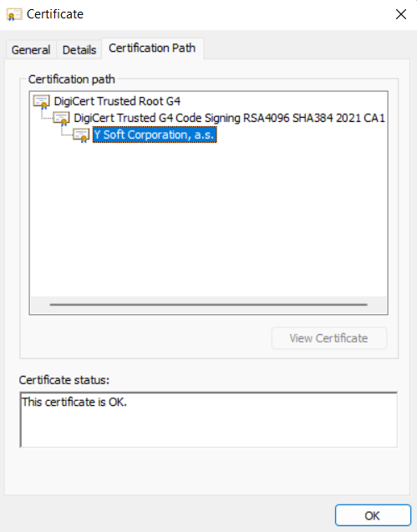417x532 pixels.
Task: Click the 'Certification path' group label
Action: (72, 79)
